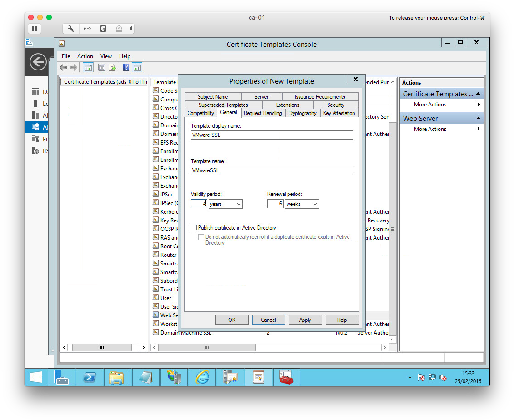This screenshot has height=420, width=514.
Task: Click the Cancel button
Action: (269, 320)
